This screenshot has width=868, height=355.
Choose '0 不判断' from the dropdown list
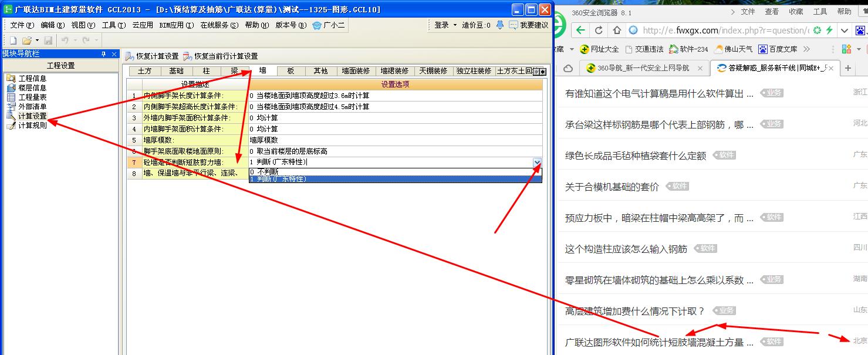click(395, 171)
